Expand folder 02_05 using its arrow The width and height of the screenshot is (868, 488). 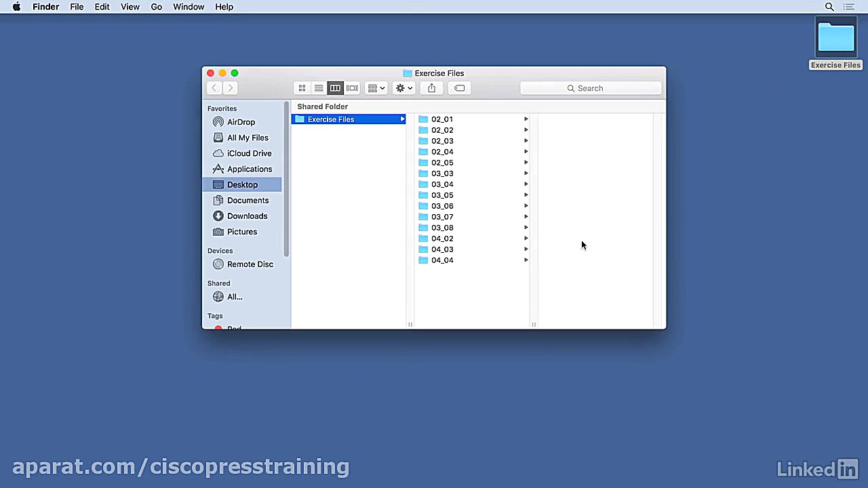coord(526,163)
